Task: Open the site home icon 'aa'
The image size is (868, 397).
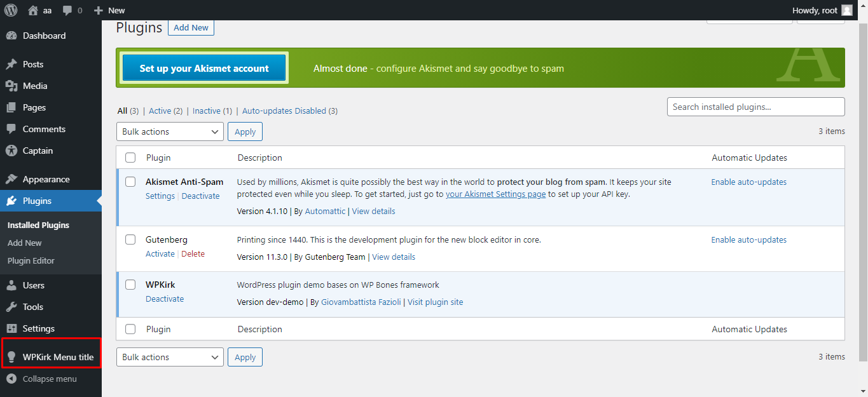Action: point(33,10)
